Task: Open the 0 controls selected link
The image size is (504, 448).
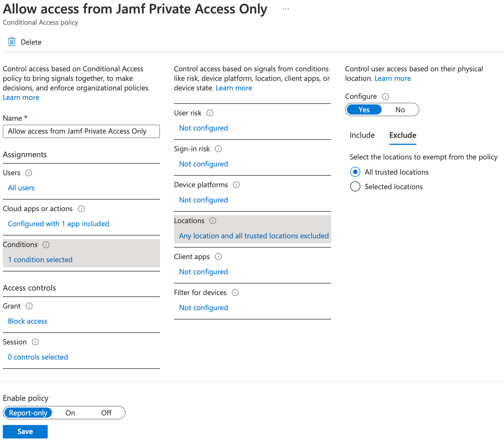Action: coord(38,357)
